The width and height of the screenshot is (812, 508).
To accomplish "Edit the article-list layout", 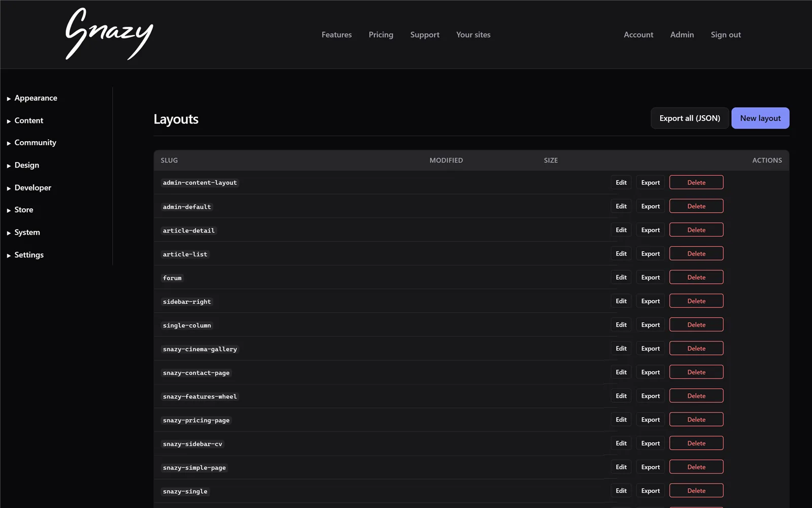I will click(621, 253).
